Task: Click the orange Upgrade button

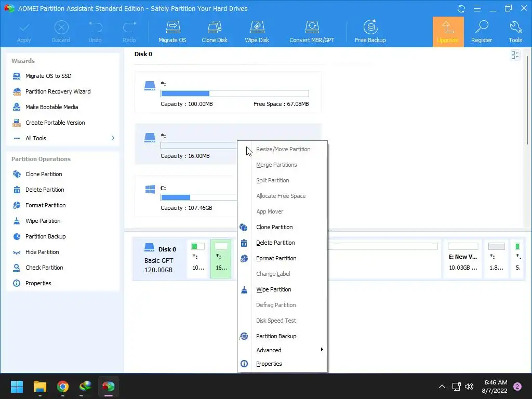Action: click(x=448, y=32)
